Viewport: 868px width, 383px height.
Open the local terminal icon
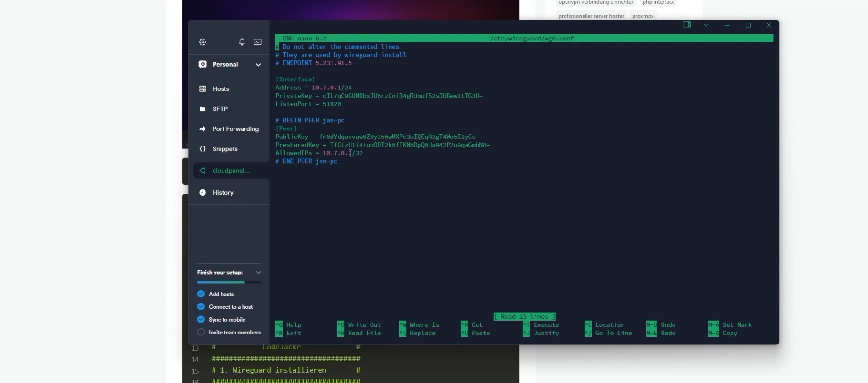257,42
